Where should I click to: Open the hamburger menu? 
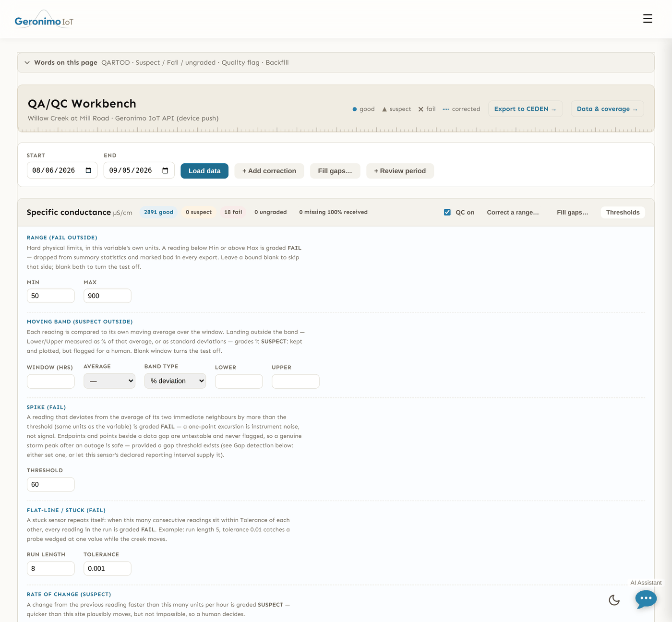648,19
